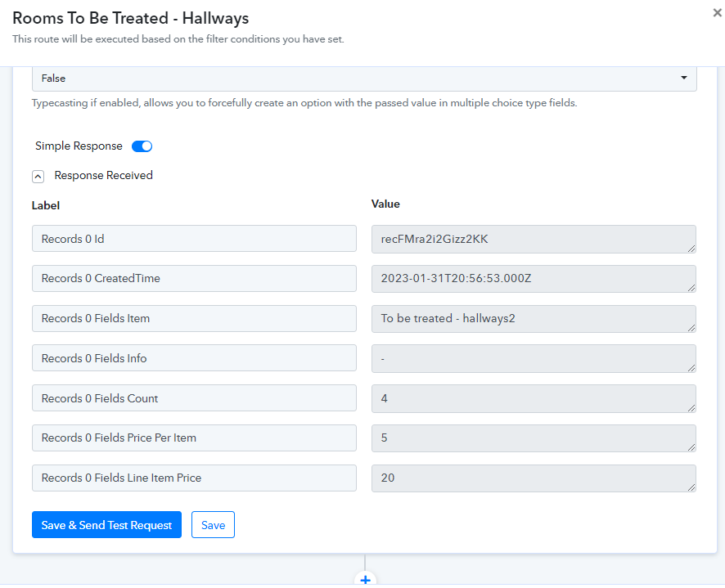
Task: Click the dropdown arrow beside False
Action: 683,78
